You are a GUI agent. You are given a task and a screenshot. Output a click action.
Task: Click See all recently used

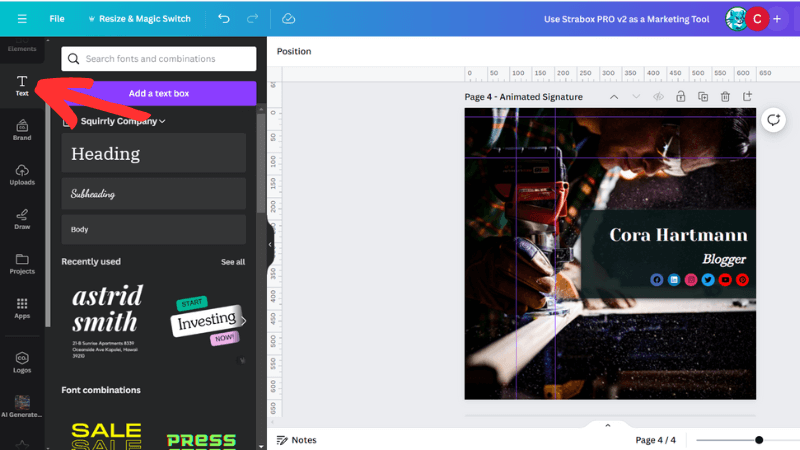[232, 262]
